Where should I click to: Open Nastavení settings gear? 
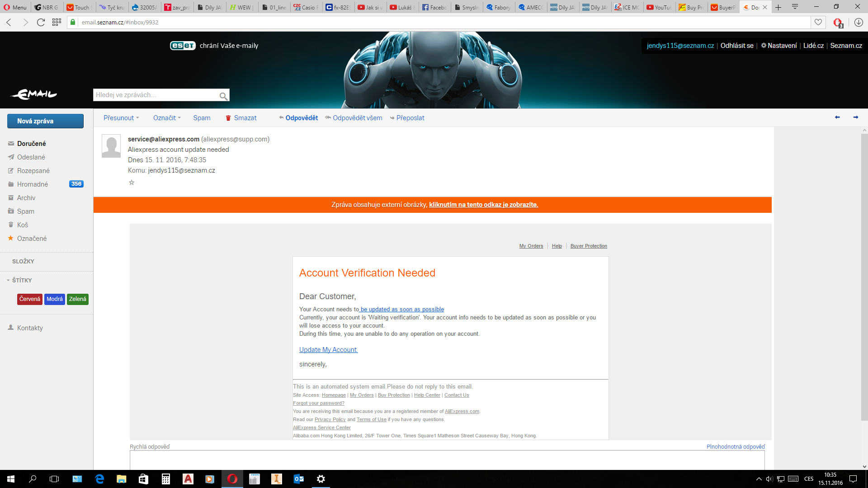[x=764, y=46]
